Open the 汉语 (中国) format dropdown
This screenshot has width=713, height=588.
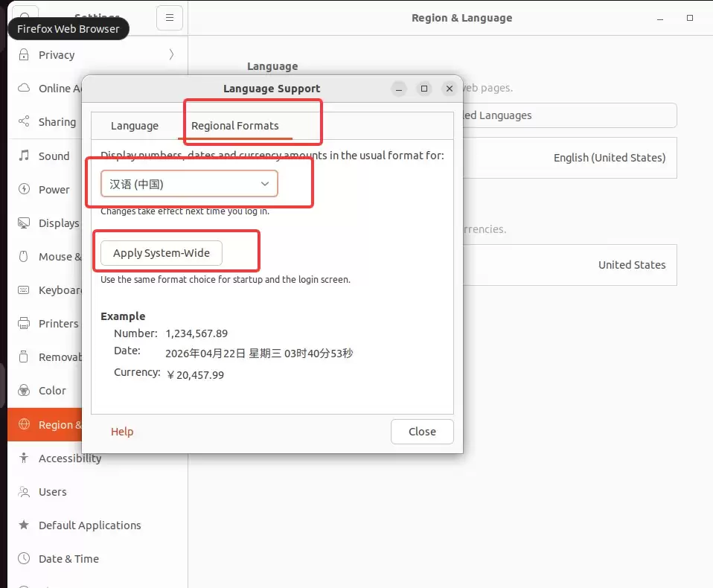coord(189,184)
